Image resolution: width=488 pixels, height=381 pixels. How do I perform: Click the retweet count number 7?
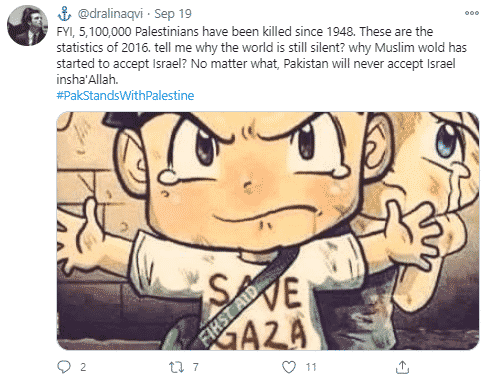[196, 367]
